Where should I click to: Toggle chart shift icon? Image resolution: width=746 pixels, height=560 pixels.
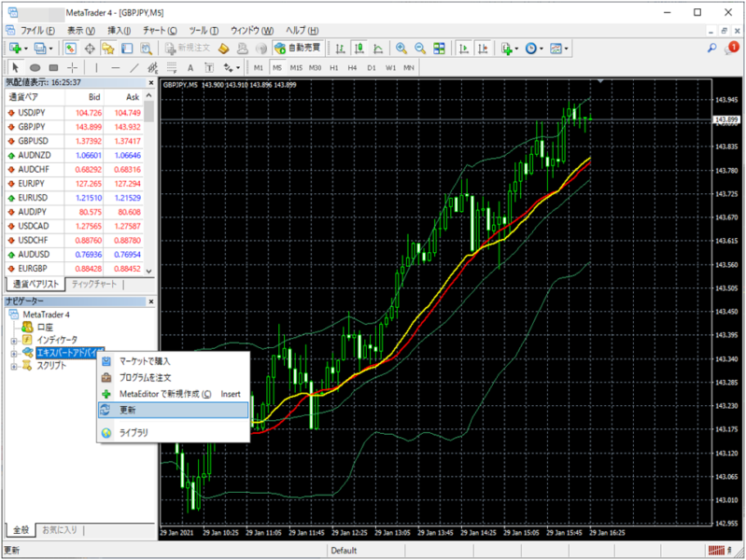click(x=483, y=49)
